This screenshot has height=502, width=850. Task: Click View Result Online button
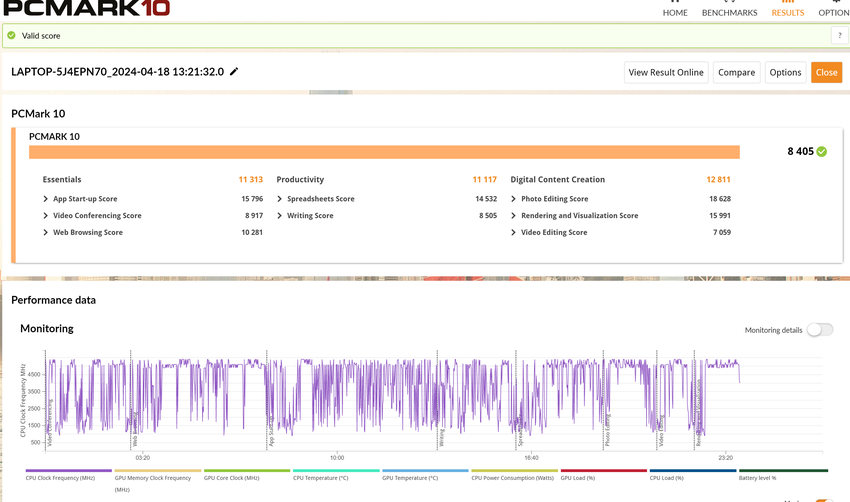666,72
